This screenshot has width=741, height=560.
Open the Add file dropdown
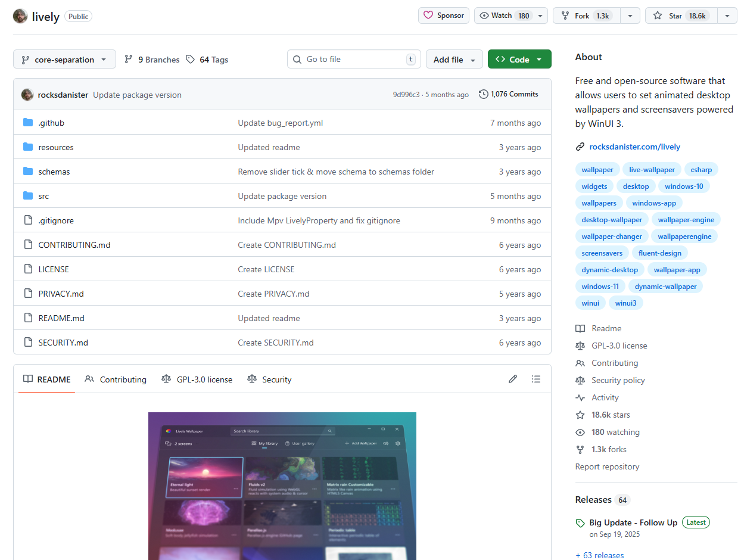point(454,60)
